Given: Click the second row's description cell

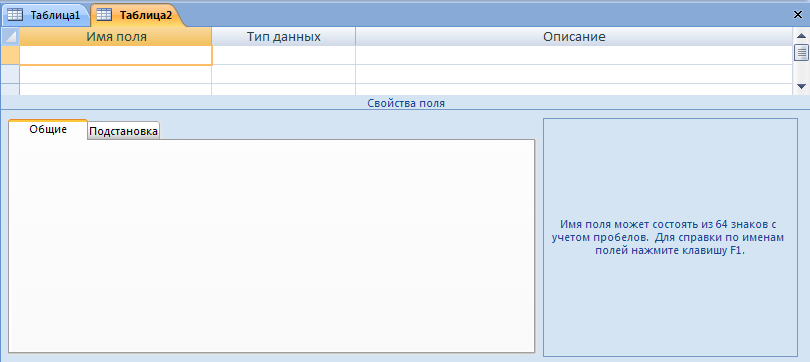Looking at the screenshot, I should click(574, 74).
